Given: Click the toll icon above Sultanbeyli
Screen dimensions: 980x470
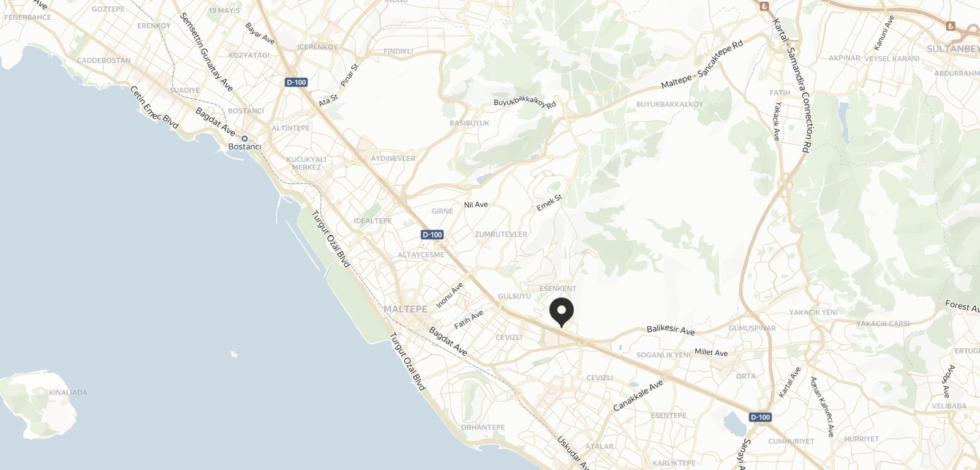Looking at the screenshot, I should (x=951, y=26).
